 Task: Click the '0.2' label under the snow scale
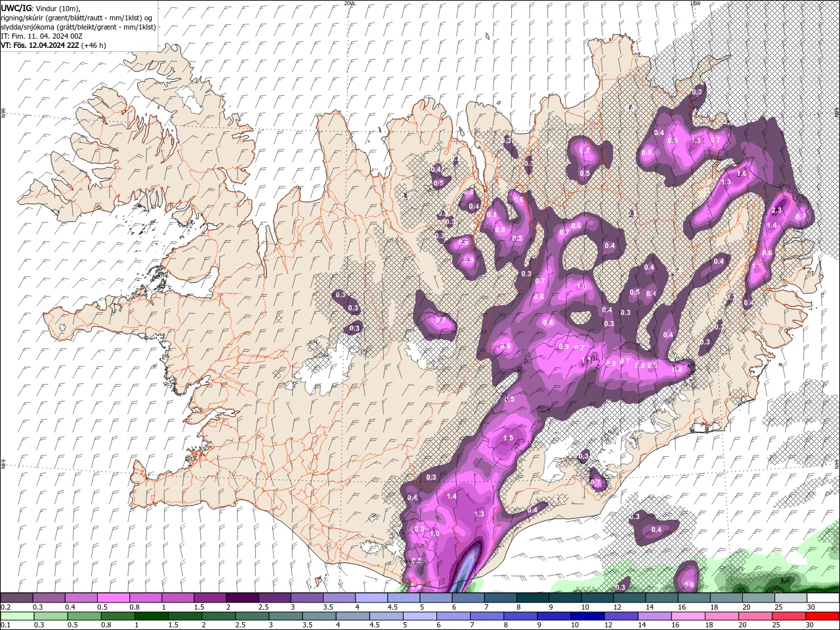pyautogui.click(x=5, y=607)
